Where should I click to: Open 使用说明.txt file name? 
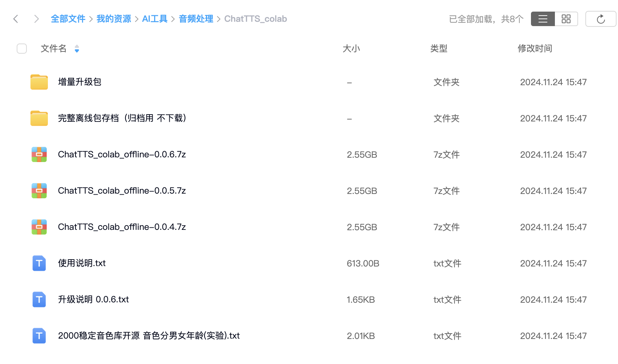click(82, 263)
